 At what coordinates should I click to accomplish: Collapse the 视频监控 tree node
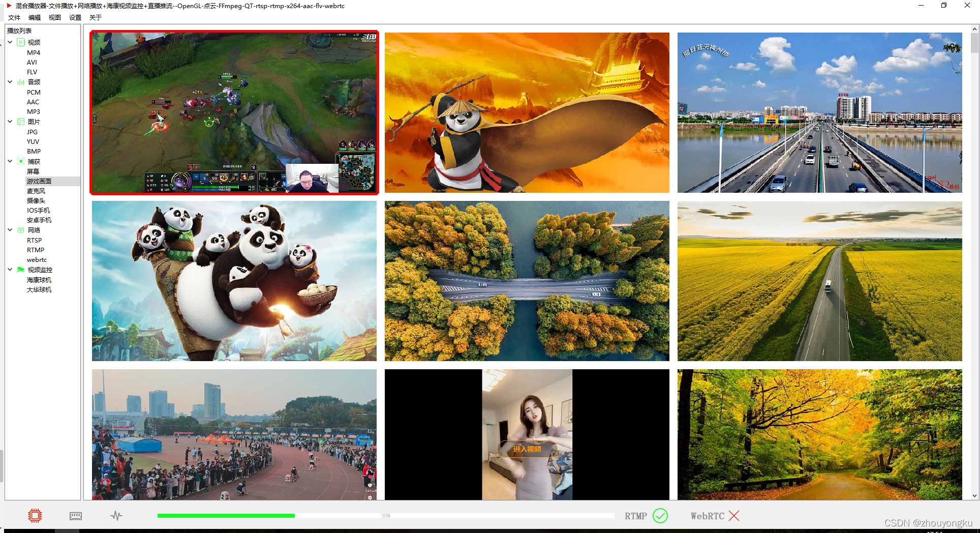(x=10, y=270)
